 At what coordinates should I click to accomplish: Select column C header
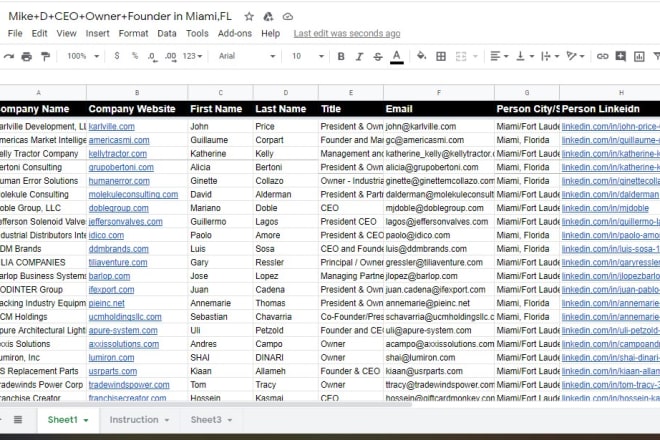pos(221,93)
